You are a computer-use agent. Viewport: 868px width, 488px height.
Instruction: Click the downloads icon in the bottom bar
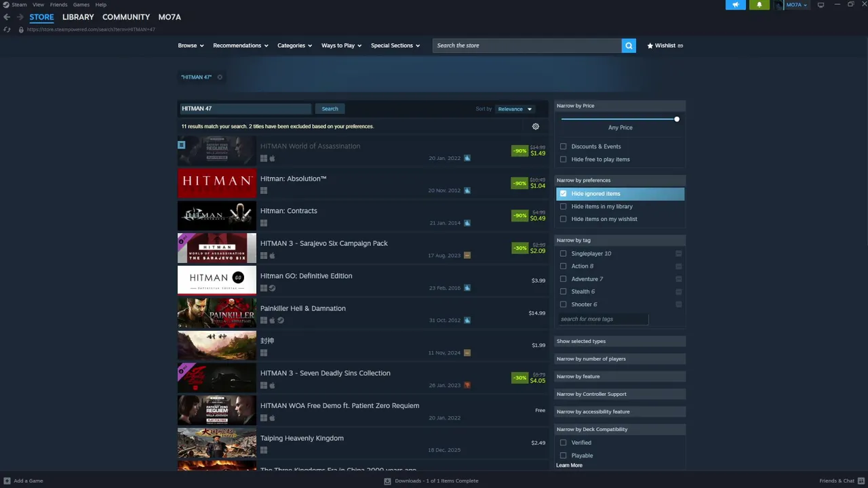click(387, 481)
